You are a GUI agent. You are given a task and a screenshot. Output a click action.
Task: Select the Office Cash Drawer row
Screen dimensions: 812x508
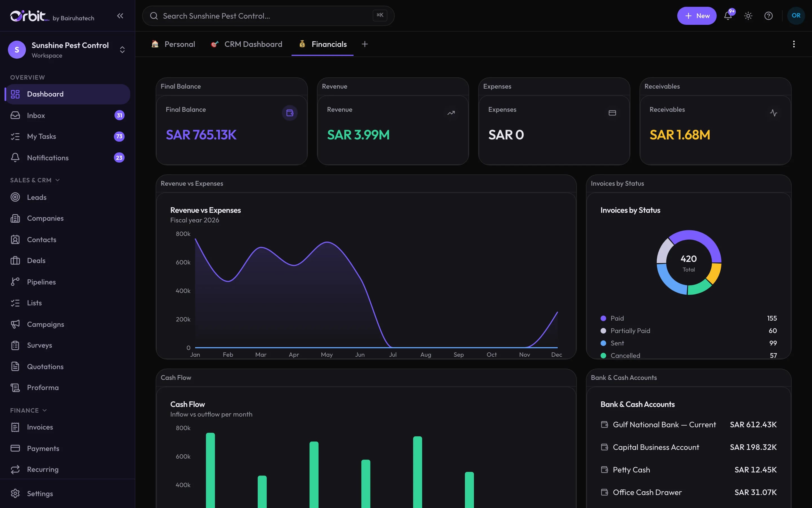[689, 492]
